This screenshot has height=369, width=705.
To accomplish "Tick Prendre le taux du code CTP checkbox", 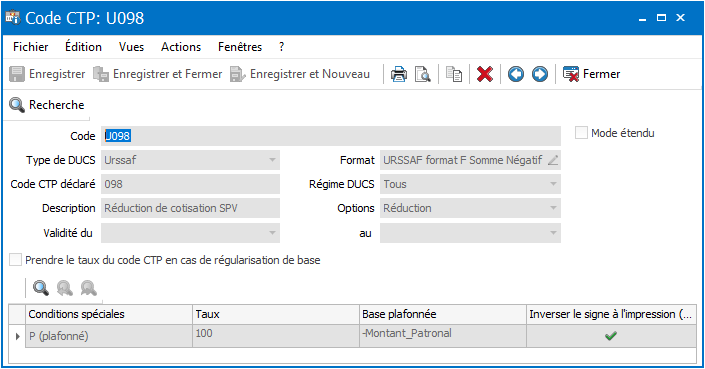I will coord(16,260).
